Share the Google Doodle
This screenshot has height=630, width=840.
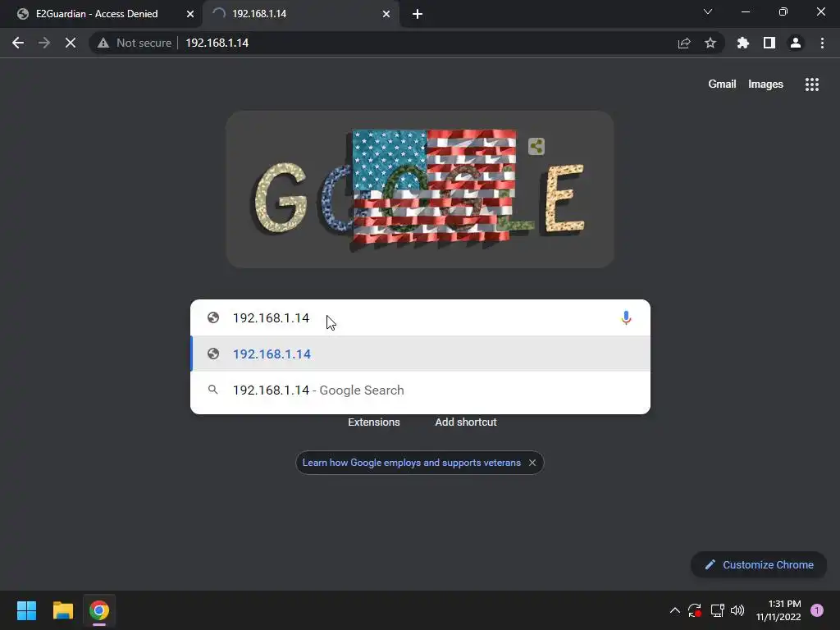[536, 146]
